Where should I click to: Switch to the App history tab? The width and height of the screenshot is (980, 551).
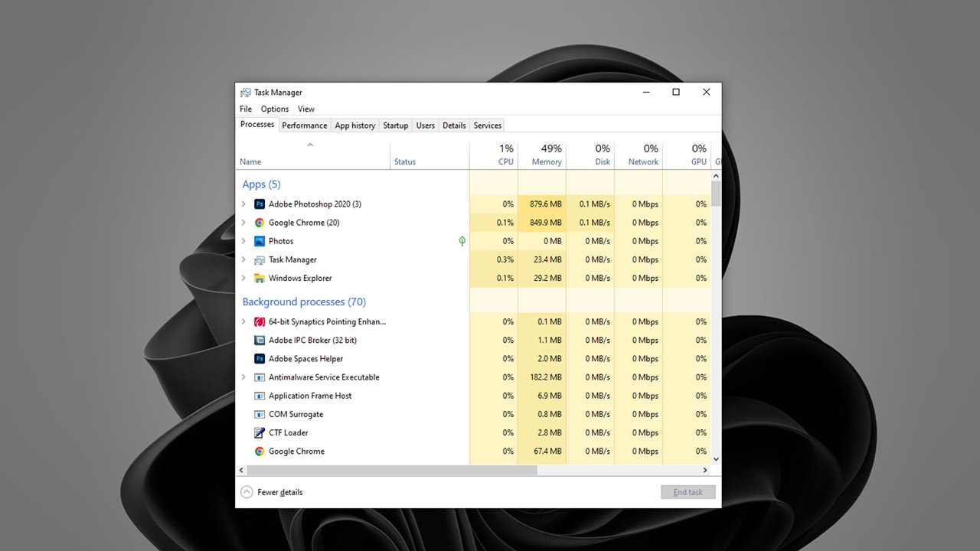click(x=355, y=126)
